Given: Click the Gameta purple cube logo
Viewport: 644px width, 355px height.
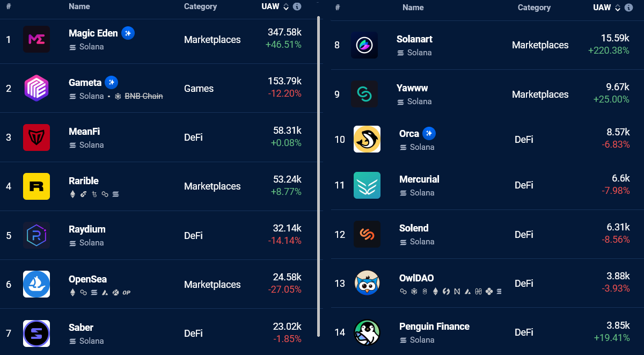Looking at the screenshot, I should coord(36,88).
